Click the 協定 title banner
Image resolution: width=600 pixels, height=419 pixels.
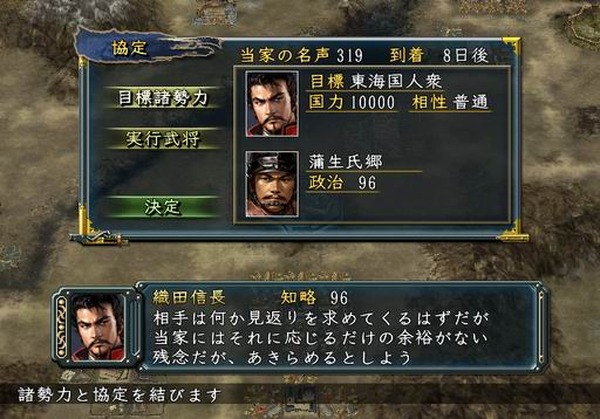tap(129, 48)
